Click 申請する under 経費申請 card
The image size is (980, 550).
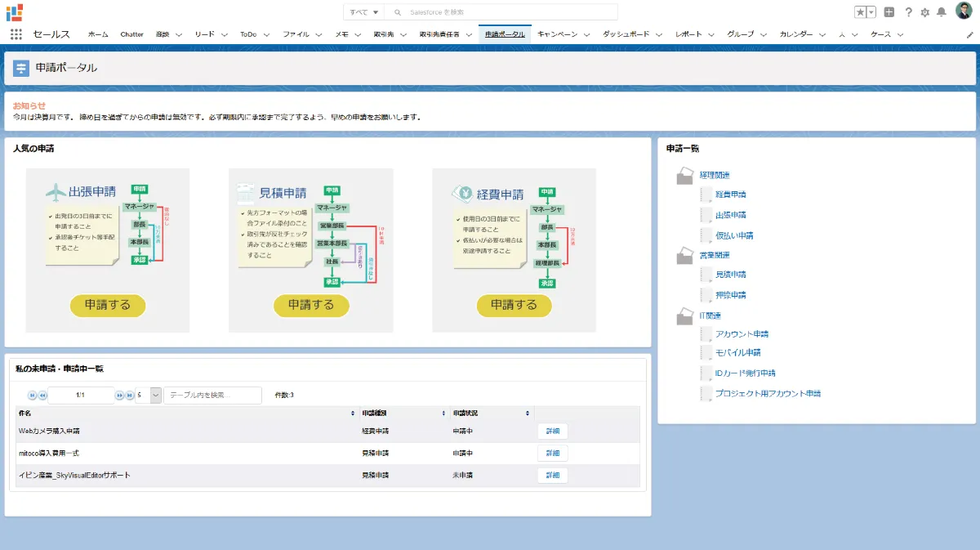[x=514, y=305]
